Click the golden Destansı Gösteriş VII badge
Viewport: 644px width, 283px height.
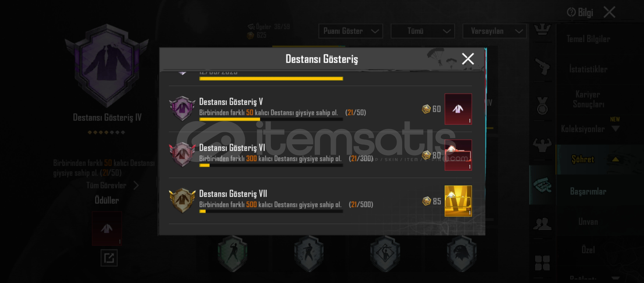pyautogui.click(x=182, y=200)
